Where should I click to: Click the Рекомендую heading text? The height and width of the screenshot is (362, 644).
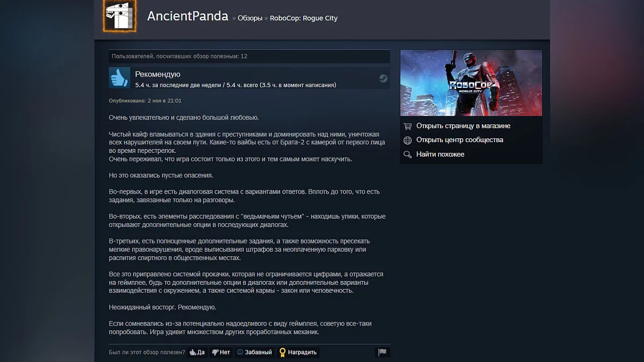click(x=158, y=75)
